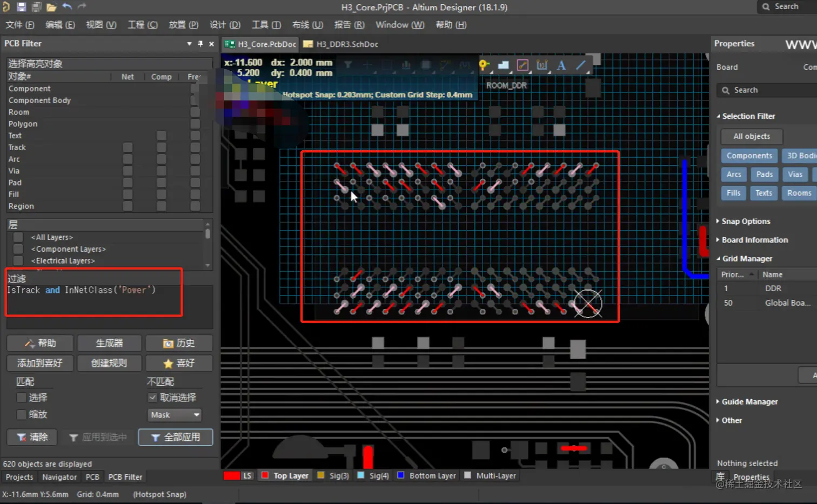Toggle Track Comp checkbox
Image resolution: width=817 pixels, height=504 pixels.
(x=161, y=147)
